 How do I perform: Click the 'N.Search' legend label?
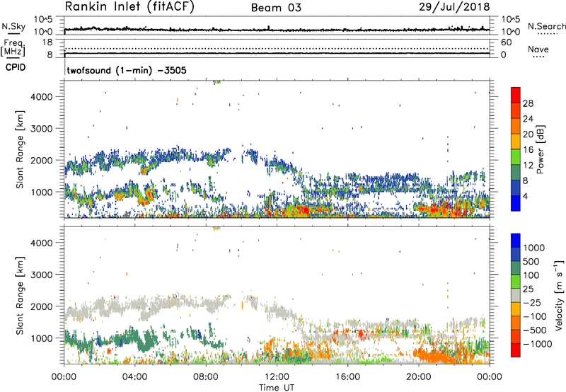[x=546, y=26]
